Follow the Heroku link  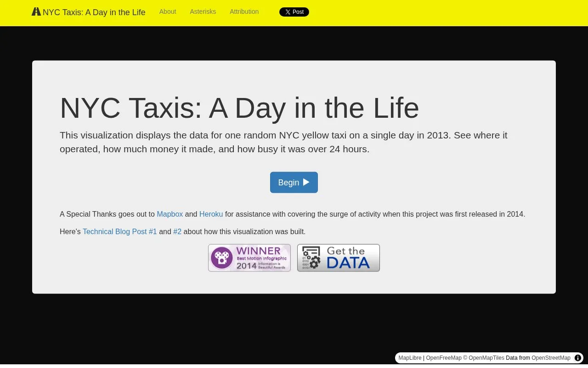(x=211, y=214)
